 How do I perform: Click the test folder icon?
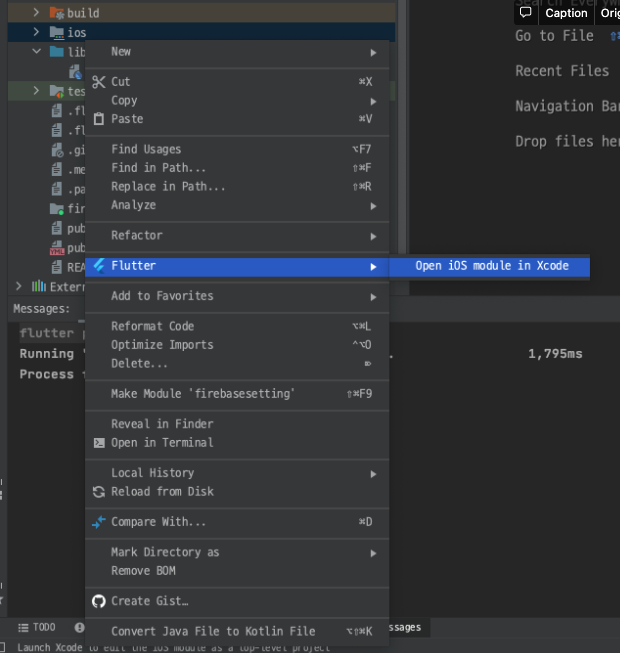(57, 91)
